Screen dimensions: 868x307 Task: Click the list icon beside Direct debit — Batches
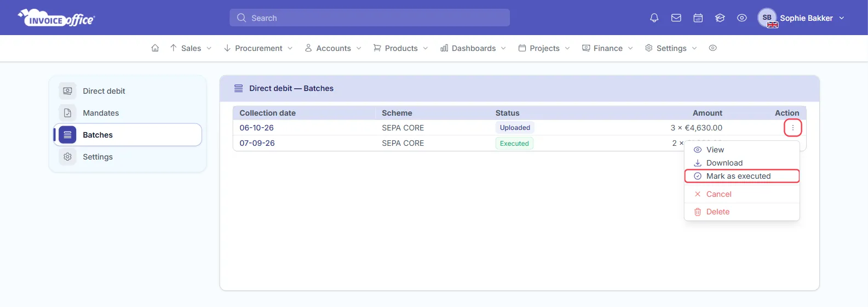tap(238, 88)
